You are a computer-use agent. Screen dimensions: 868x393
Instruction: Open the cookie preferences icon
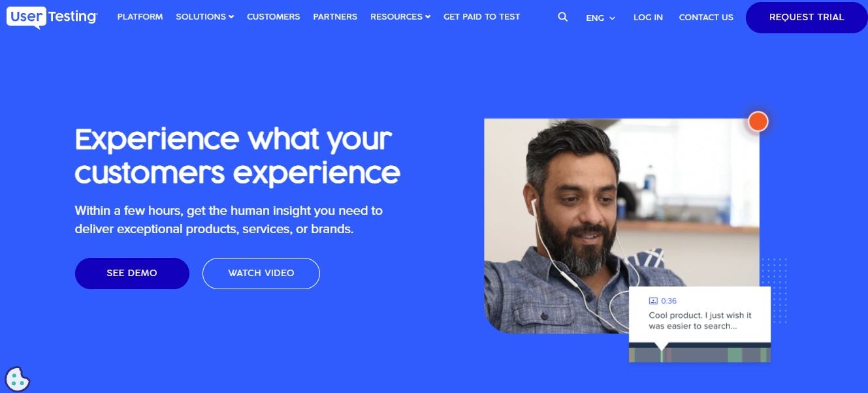click(18, 379)
